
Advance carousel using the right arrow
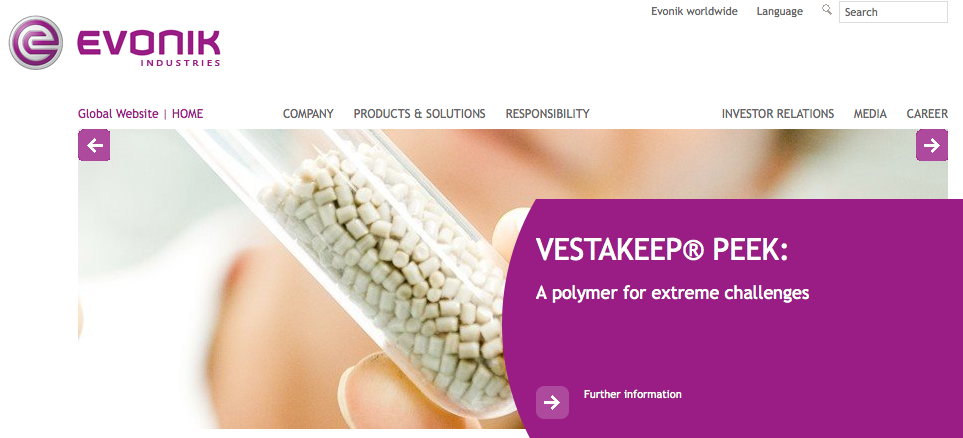932,146
